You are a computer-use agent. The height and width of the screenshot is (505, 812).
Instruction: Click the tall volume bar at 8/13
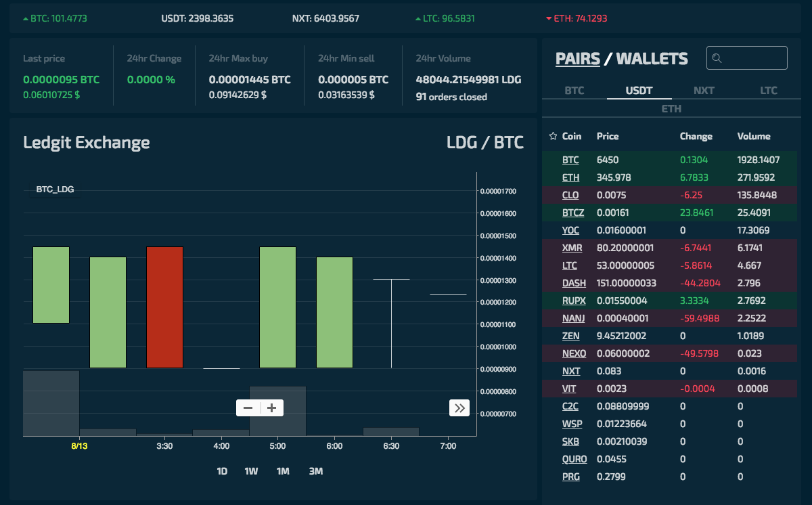51,403
